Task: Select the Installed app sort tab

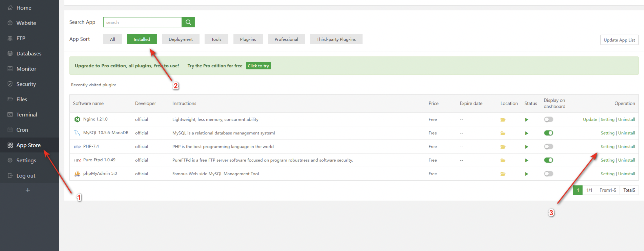Action: pyautogui.click(x=142, y=39)
